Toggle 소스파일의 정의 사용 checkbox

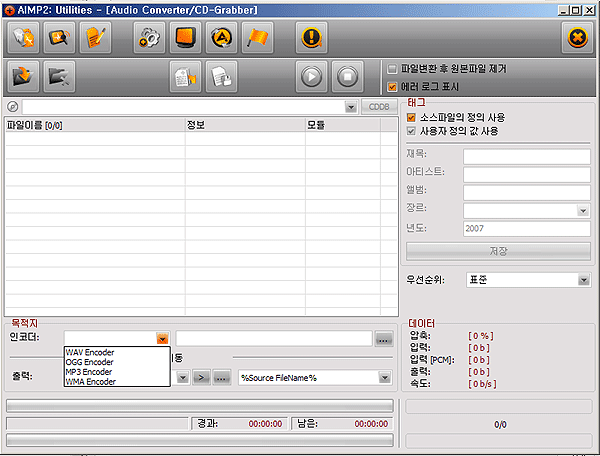point(411,117)
